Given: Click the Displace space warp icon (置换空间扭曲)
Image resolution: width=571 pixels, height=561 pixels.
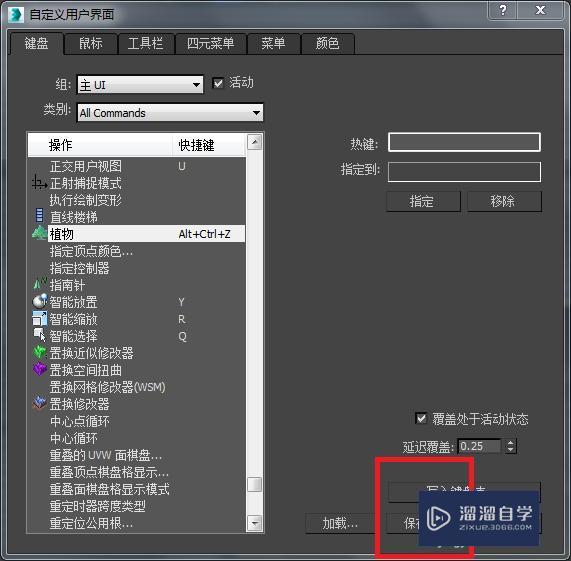Looking at the screenshot, I should tap(40, 370).
